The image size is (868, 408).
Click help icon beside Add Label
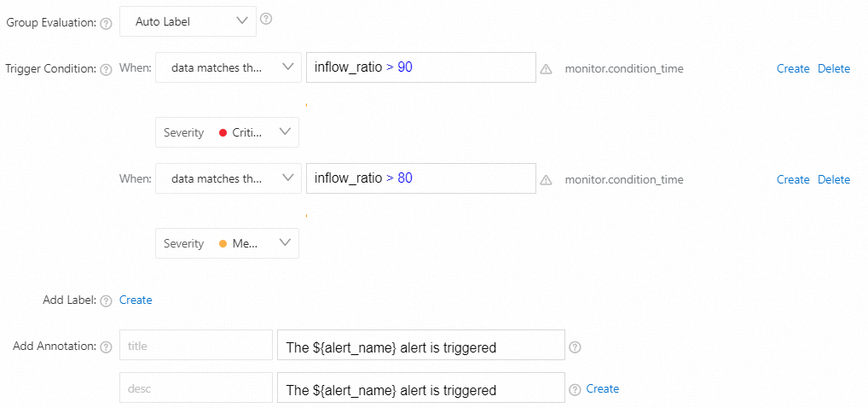107,300
